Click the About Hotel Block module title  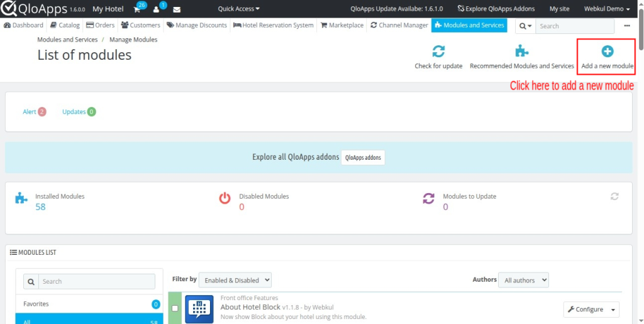click(x=250, y=307)
